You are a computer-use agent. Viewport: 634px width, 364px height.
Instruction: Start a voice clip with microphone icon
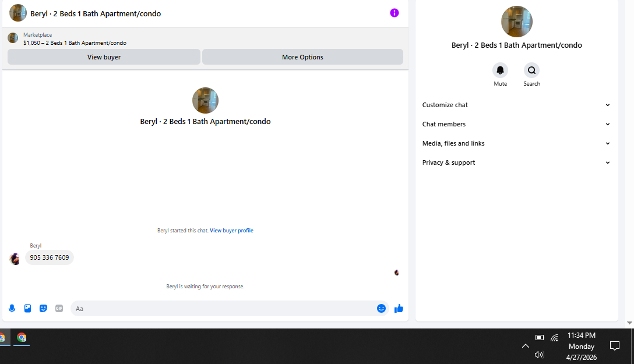click(12, 309)
